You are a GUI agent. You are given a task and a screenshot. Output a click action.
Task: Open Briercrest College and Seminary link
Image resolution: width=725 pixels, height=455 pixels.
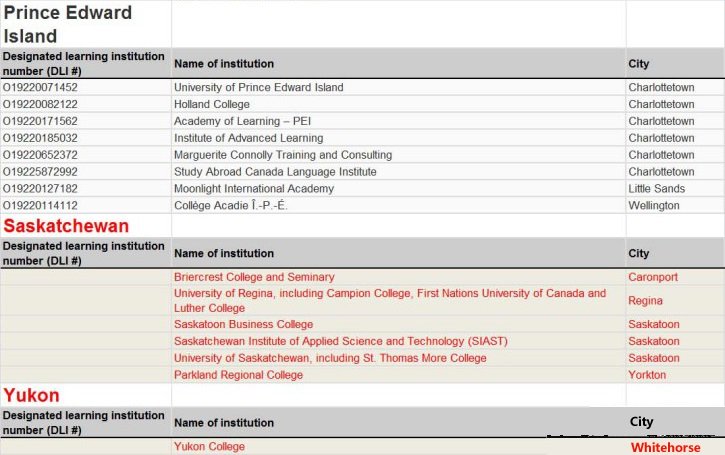pyautogui.click(x=254, y=277)
